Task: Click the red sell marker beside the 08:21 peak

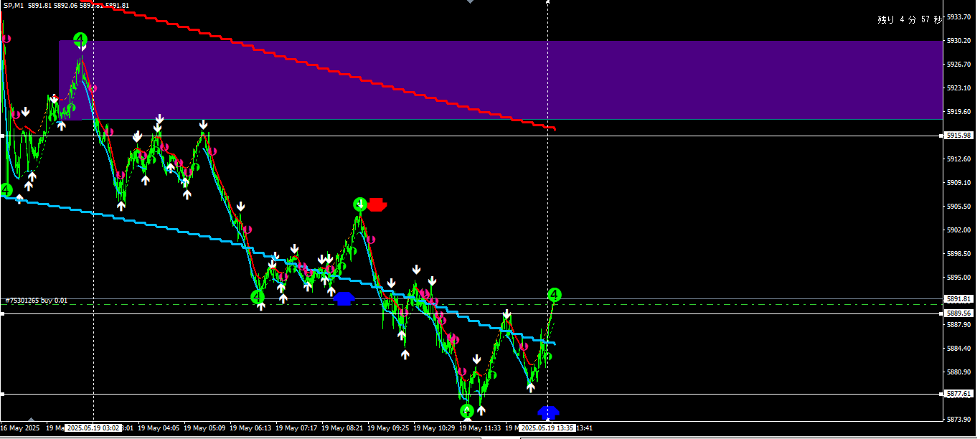Action: click(x=377, y=205)
